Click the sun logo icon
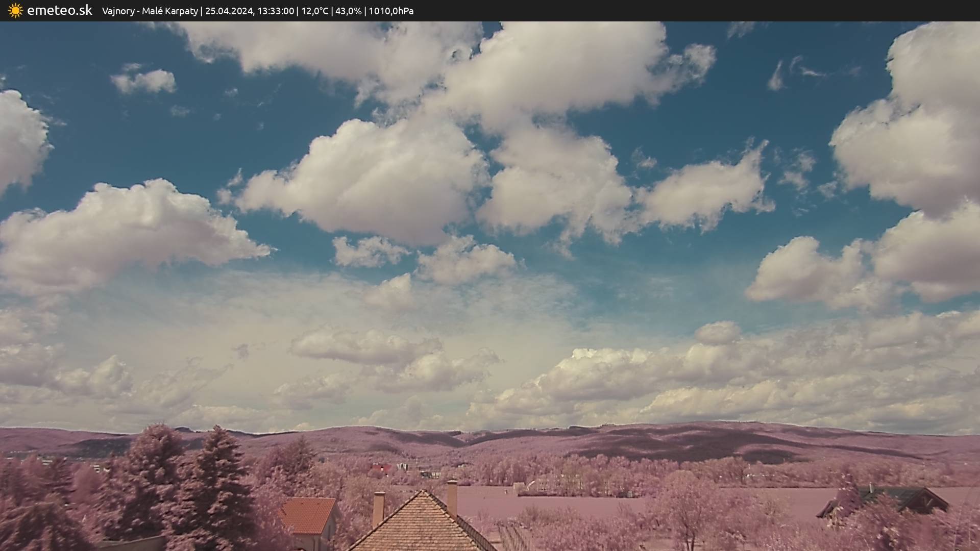This screenshot has width=980, height=551. tap(15, 11)
